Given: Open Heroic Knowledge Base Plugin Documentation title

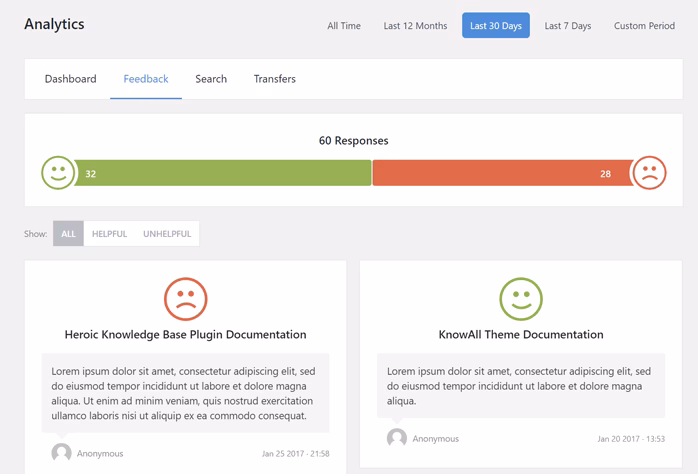Looking at the screenshot, I should point(186,335).
